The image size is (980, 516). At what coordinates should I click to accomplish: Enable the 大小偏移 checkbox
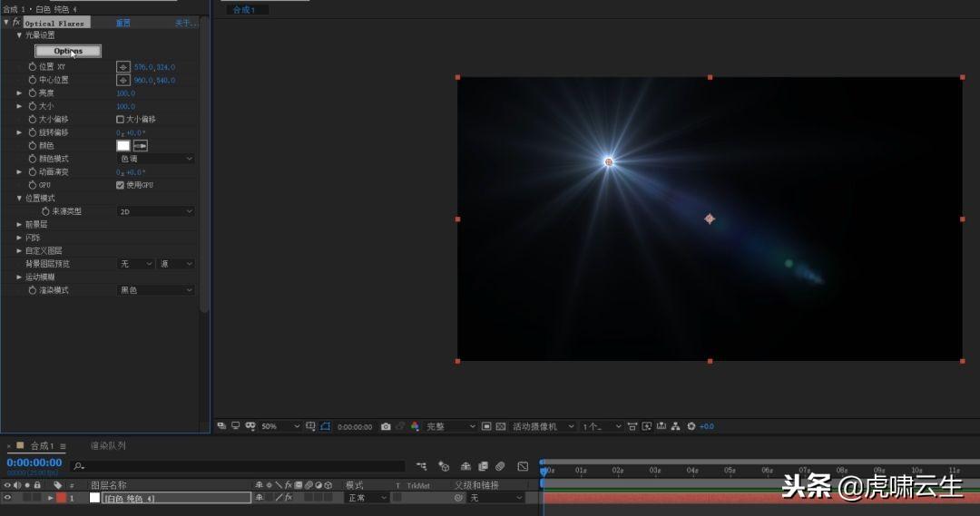tap(120, 119)
